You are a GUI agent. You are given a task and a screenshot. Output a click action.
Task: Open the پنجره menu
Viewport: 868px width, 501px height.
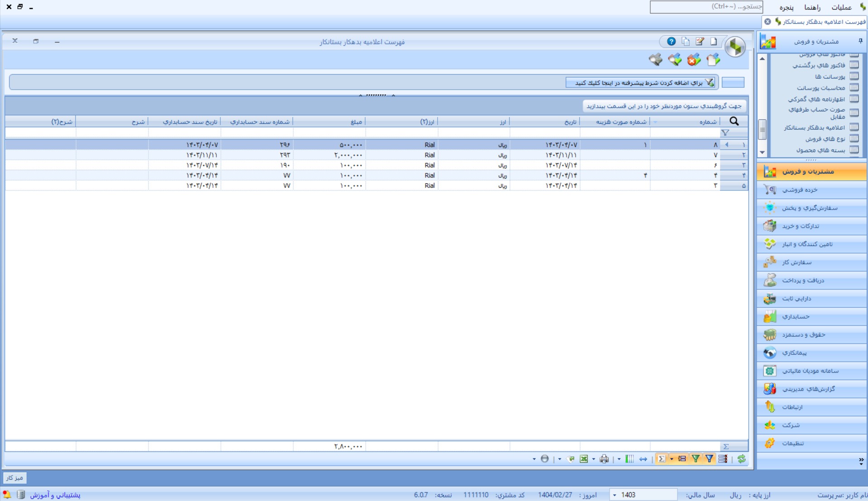pyautogui.click(x=786, y=7)
